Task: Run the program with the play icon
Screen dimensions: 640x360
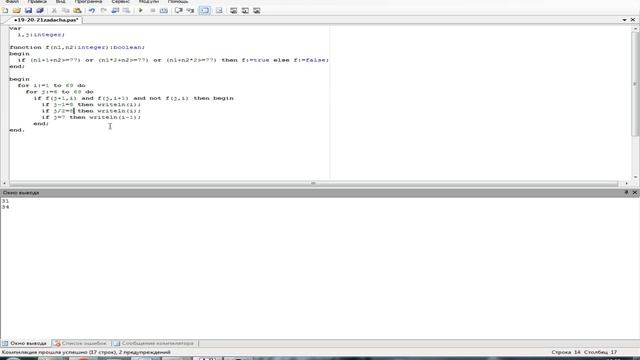Action: tap(141, 11)
